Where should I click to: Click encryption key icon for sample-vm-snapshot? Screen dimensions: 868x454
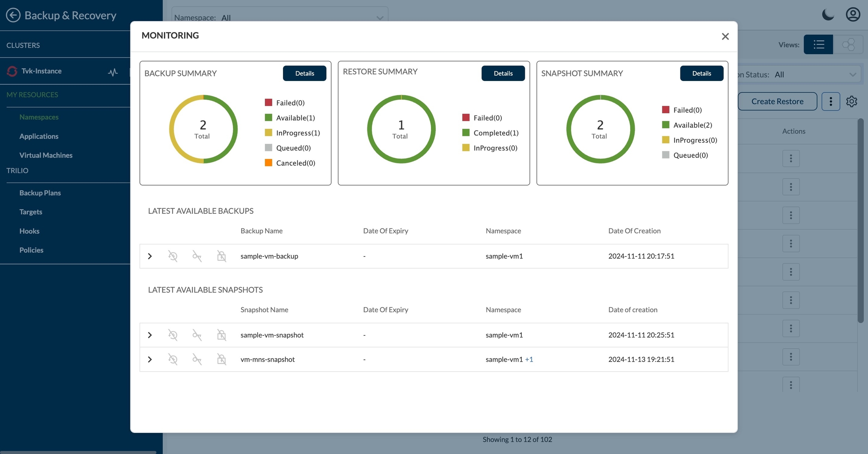click(x=197, y=335)
